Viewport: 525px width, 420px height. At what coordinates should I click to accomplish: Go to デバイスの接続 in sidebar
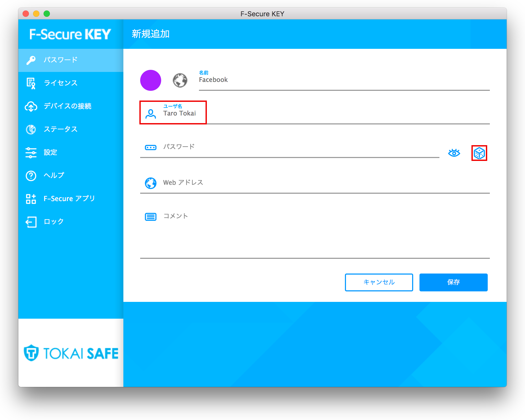(x=71, y=106)
